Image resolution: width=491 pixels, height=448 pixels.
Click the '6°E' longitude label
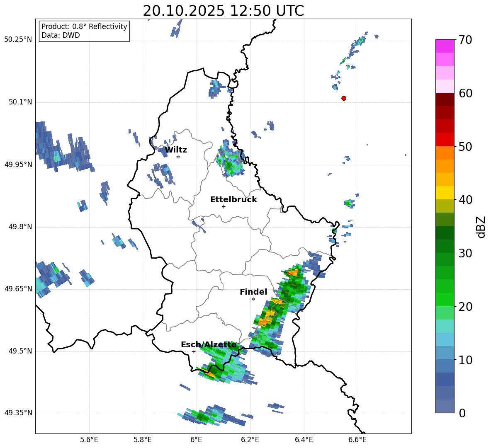(196, 440)
